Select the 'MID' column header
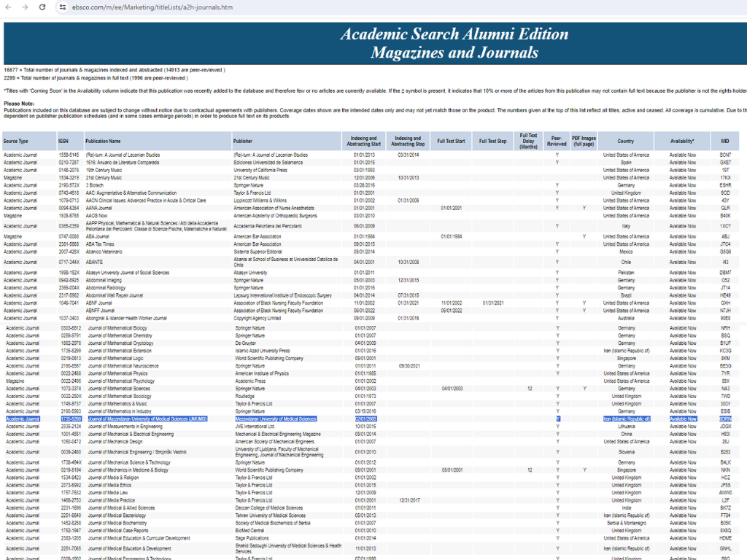Viewport: 747px width, 560px height. pyautogui.click(x=724, y=141)
